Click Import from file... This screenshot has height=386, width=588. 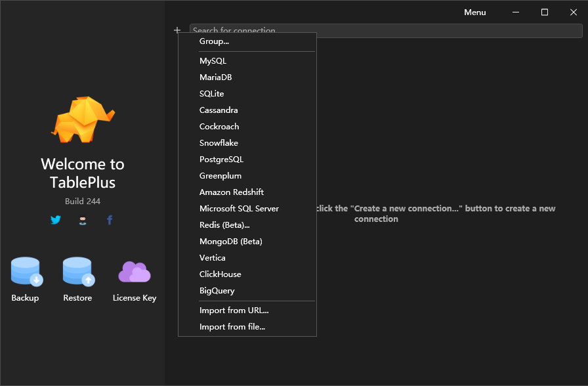(247, 327)
